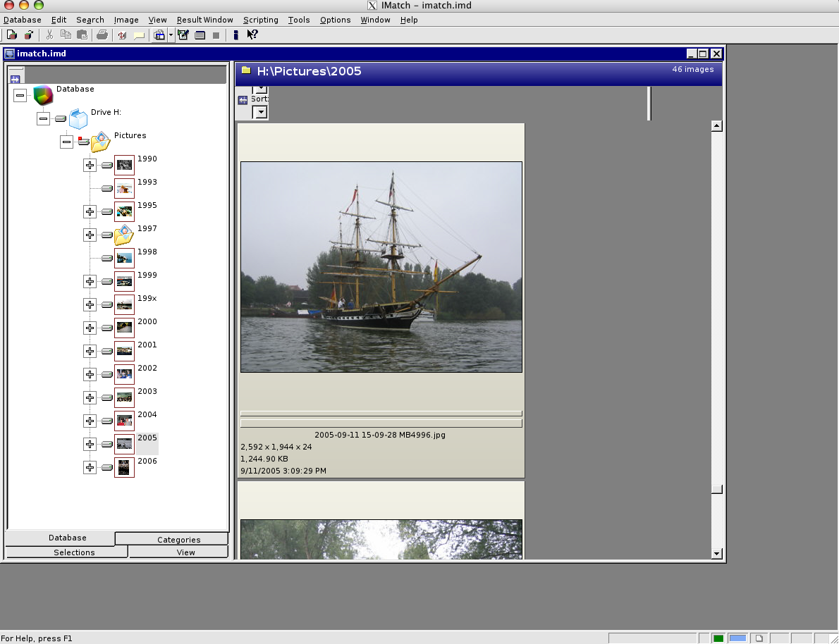Click the Drive H: box icon
The image size is (839, 644).
[78, 119]
